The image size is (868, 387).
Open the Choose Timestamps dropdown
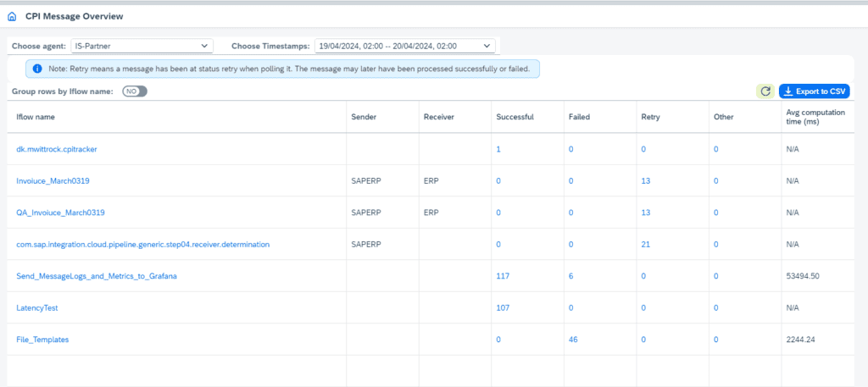pos(404,46)
